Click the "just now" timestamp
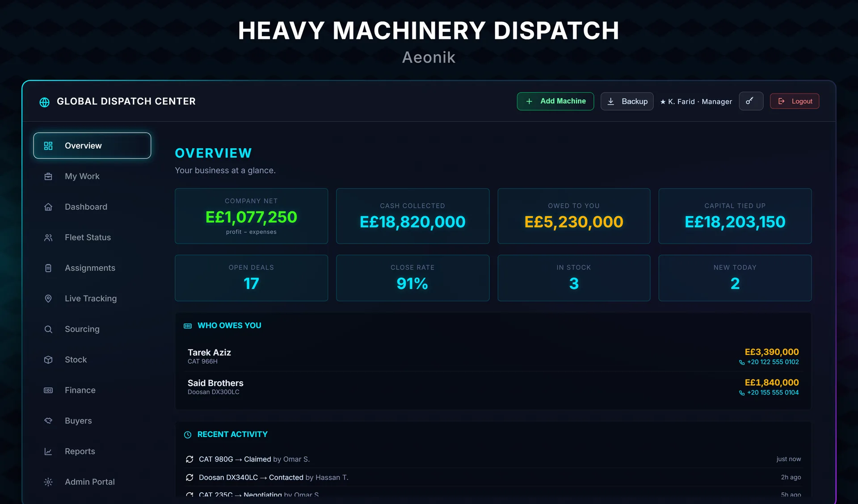The image size is (858, 504). pyautogui.click(x=789, y=459)
